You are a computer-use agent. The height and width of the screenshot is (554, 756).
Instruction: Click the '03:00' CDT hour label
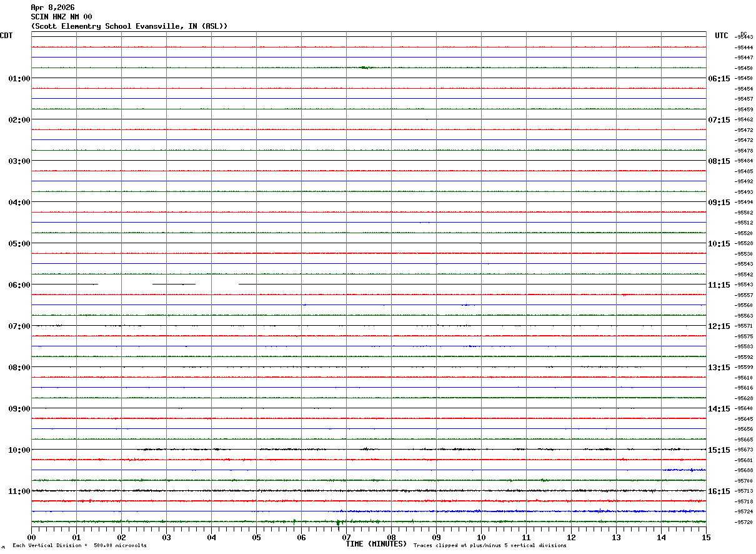click(19, 161)
